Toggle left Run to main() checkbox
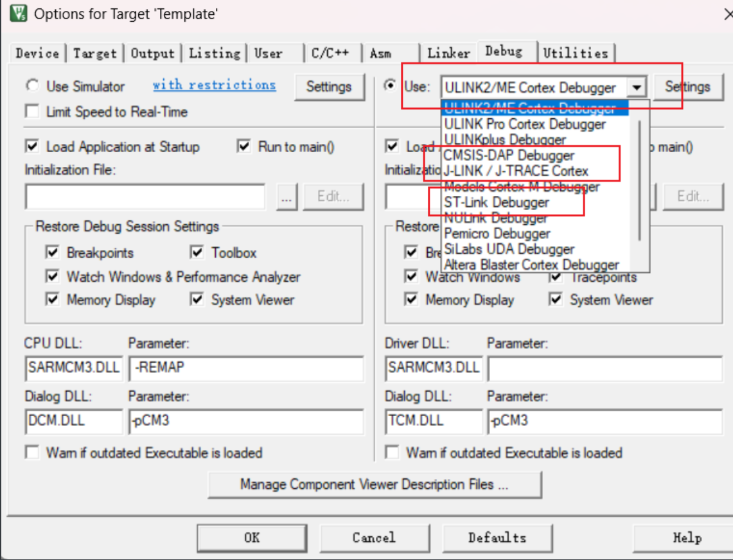The image size is (733, 560). (244, 146)
